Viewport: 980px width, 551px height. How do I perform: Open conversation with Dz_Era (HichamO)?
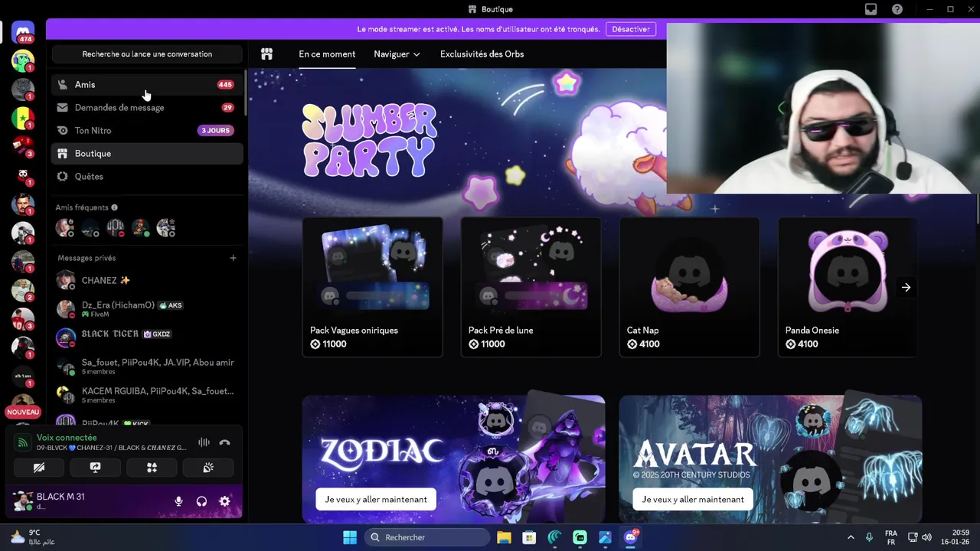click(x=147, y=309)
